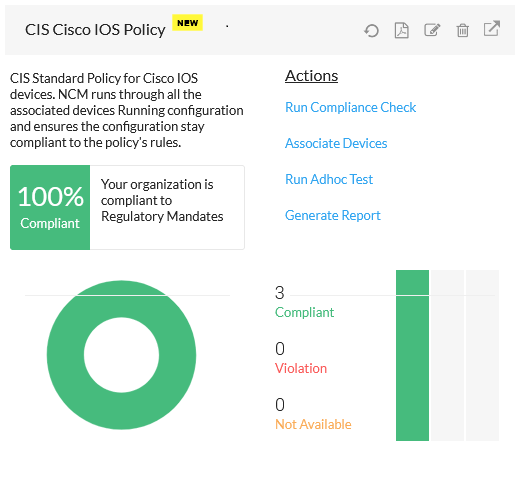
Task: Click the Actions heading
Action: (311, 76)
